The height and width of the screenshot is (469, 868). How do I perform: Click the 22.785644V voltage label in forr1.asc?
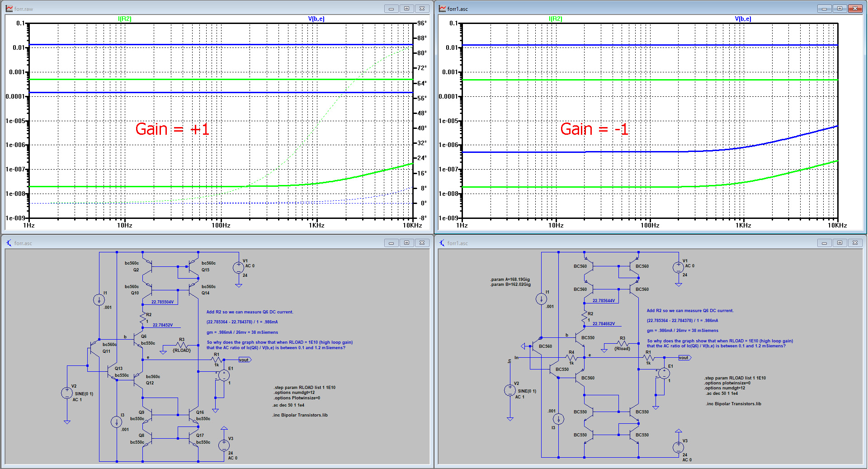click(604, 301)
